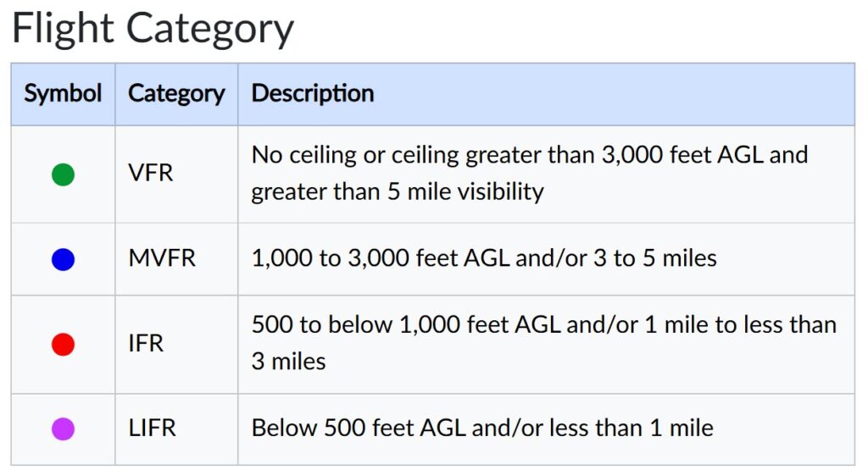
Task: Click the purple LIFR symbol dot
Action: 63,429
